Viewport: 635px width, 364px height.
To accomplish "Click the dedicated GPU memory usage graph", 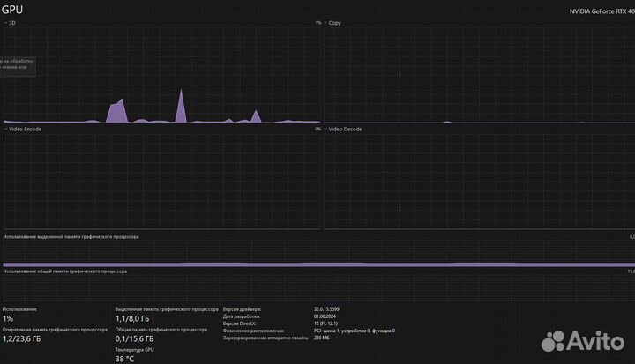I will coord(317,254).
